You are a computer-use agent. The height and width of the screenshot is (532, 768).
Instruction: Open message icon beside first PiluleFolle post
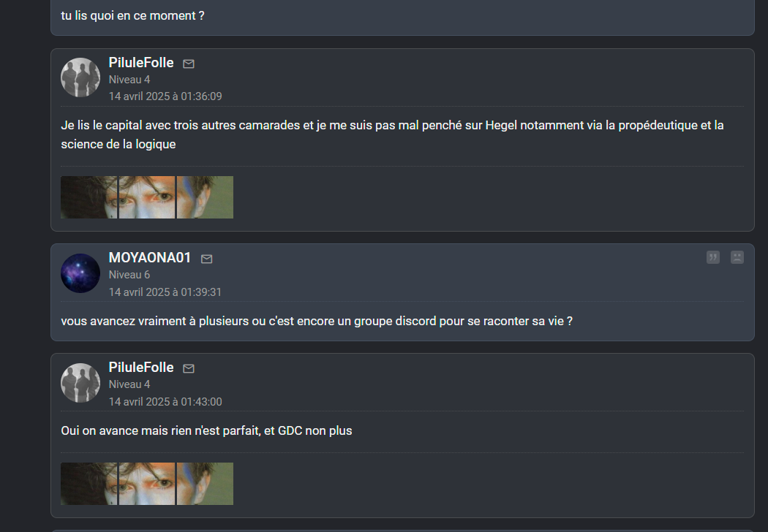point(189,64)
